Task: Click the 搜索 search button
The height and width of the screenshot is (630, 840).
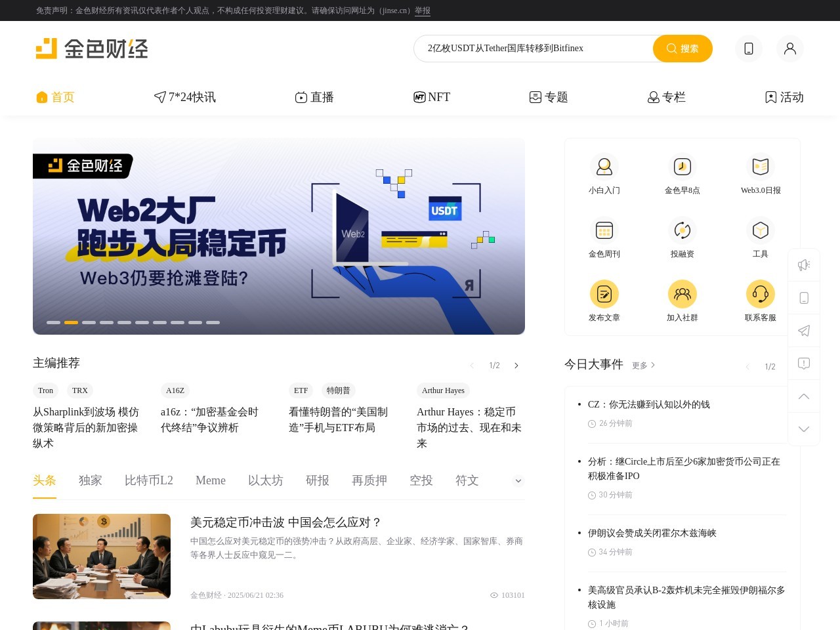Action: click(x=682, y=49)
